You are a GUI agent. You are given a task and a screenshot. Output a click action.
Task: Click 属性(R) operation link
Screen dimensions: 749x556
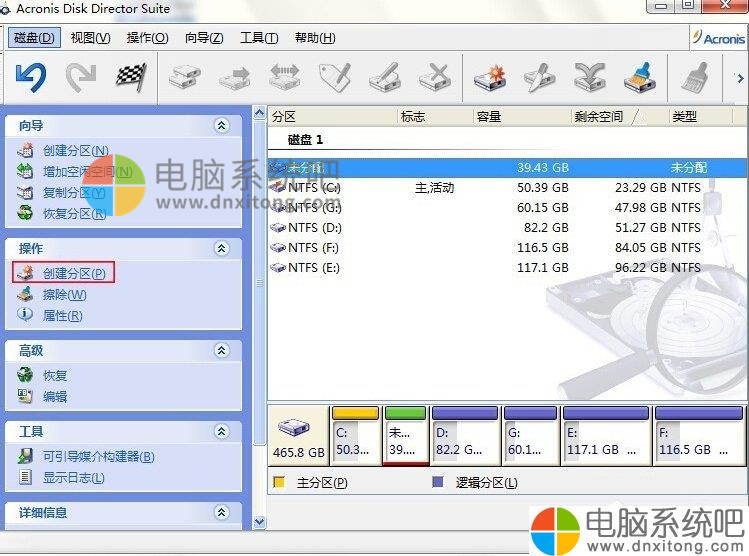tap(63, 315)
